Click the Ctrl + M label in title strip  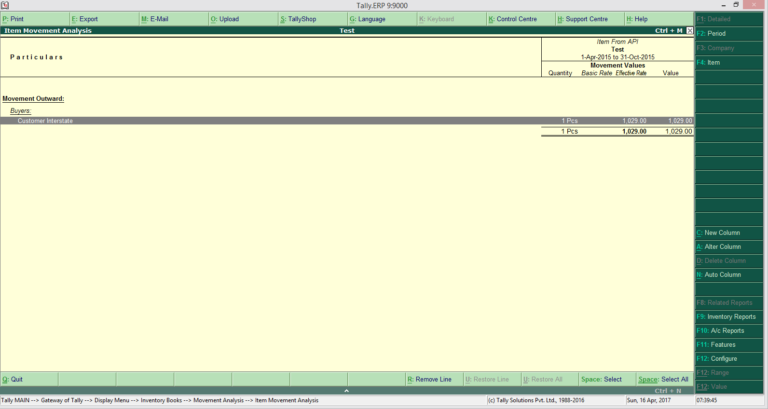tap(669, 30)
